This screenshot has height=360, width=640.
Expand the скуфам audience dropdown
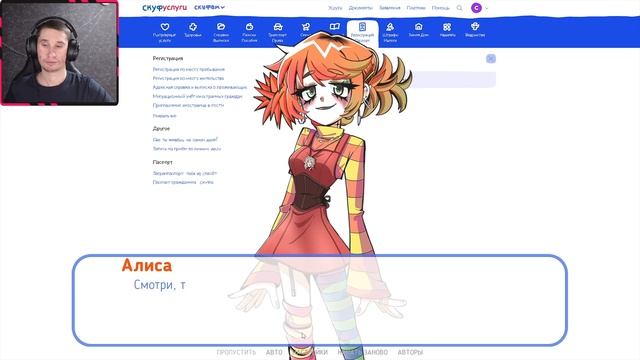tap(209, 7)
